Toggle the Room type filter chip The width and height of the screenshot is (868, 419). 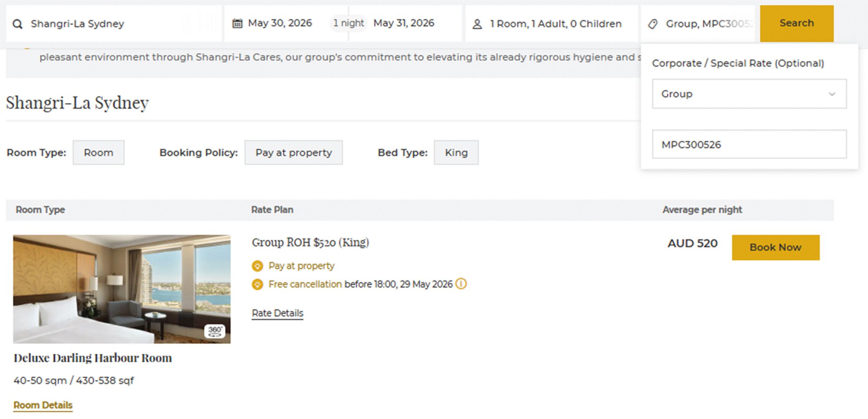99,152
